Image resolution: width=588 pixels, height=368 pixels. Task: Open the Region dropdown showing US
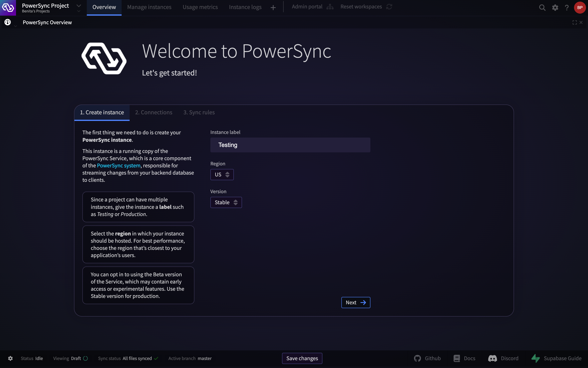pos(222,175)
